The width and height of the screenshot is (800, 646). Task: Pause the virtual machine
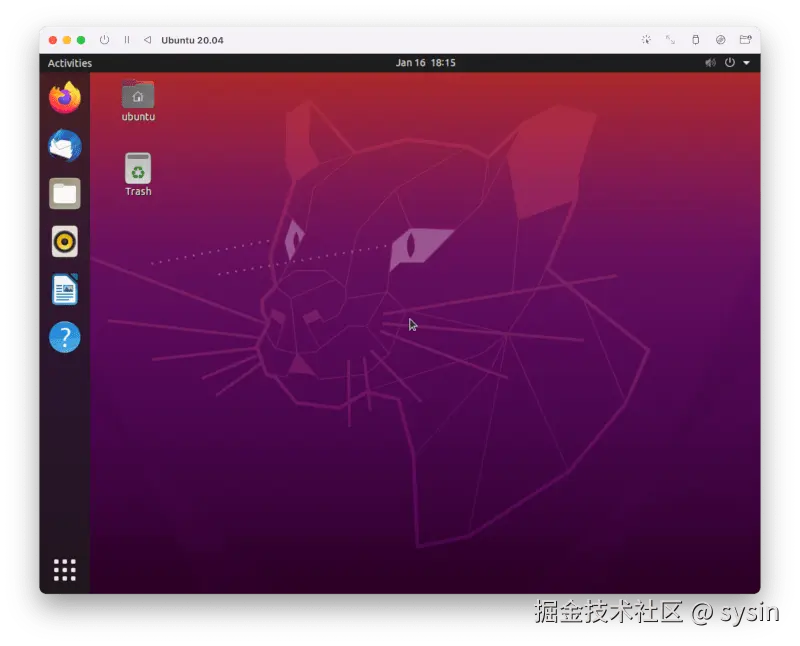click(127, 40)
